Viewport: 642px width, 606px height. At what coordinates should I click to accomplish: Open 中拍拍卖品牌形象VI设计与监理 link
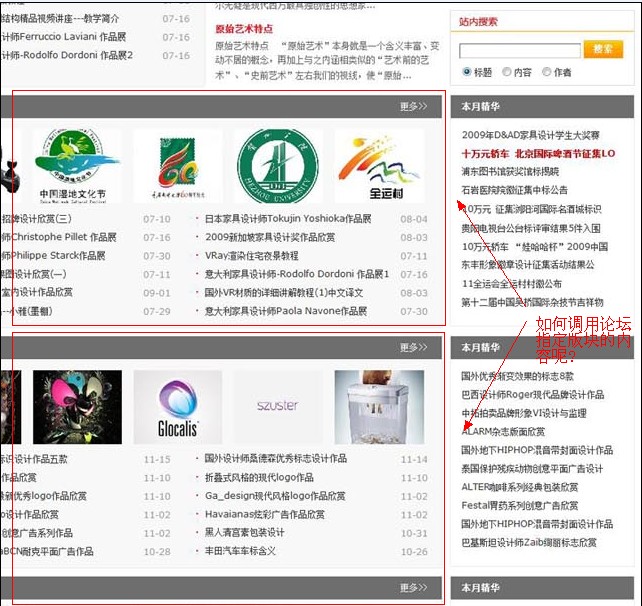pyautogui.click(x=524, y=413)
